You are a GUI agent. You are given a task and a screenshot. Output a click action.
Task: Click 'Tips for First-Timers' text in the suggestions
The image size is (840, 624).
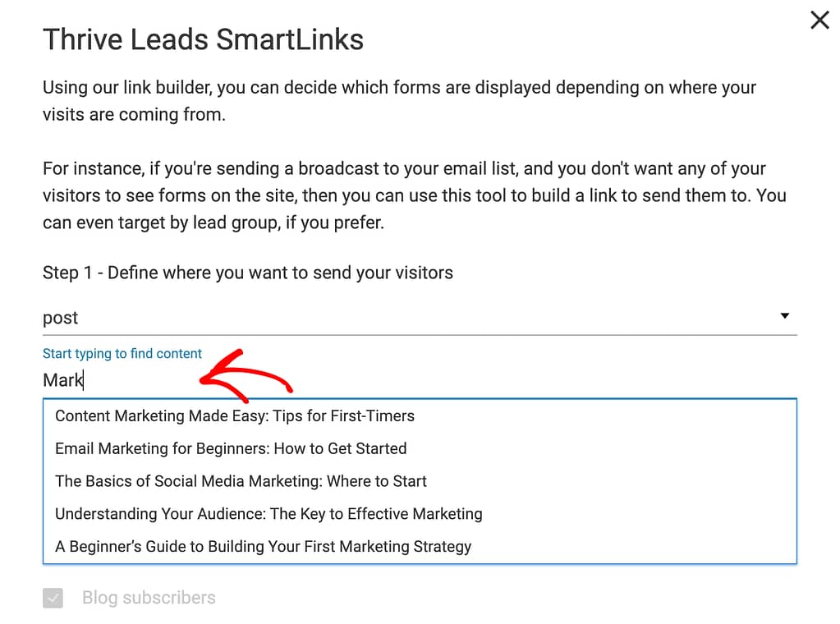(343, 416)
